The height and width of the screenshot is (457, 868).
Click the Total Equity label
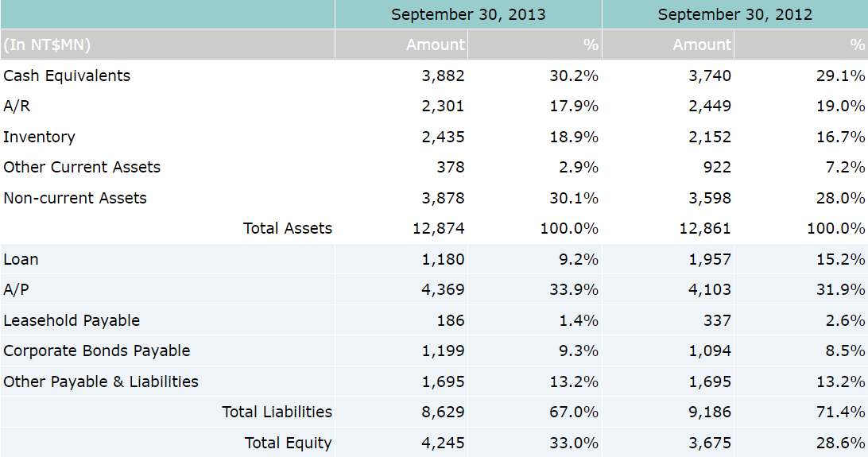(x=288, y=443)
